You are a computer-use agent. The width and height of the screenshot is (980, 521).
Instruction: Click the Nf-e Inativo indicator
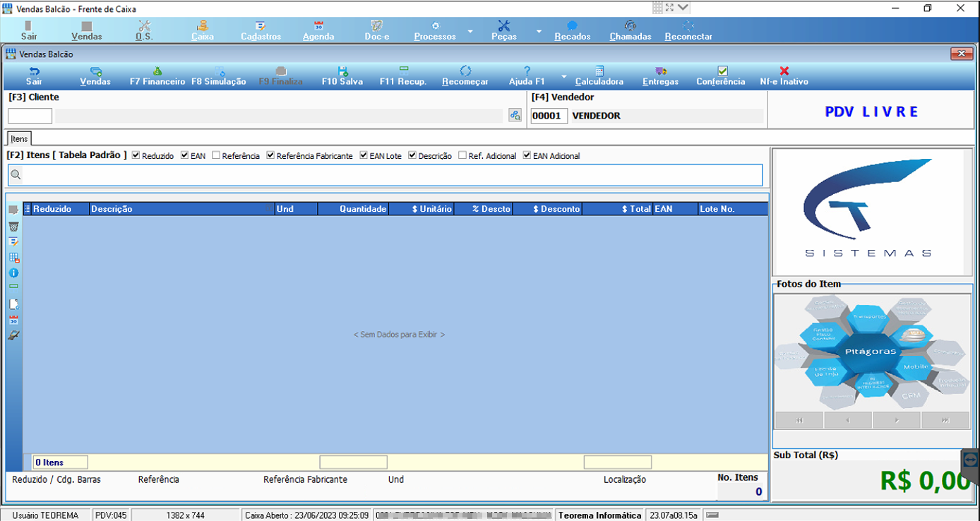pyautogui.click(x=784, y=76)
